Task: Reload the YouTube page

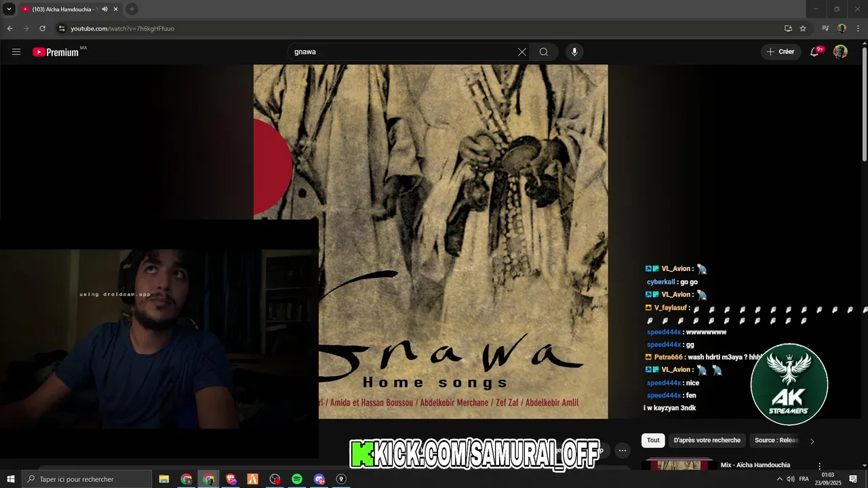Action: tap(42, 28)
